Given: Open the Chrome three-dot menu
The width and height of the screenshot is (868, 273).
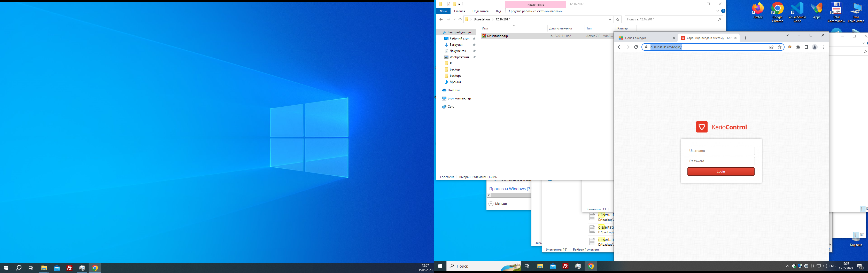Looking at the screenshot, I should pyautogui.click(x=823, y=47).
